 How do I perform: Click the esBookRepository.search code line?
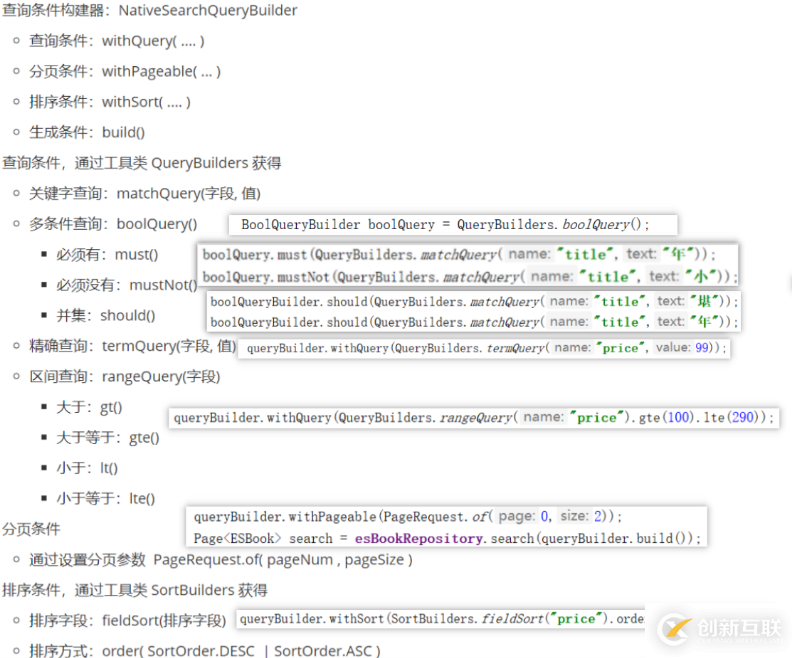click(447, 538)
